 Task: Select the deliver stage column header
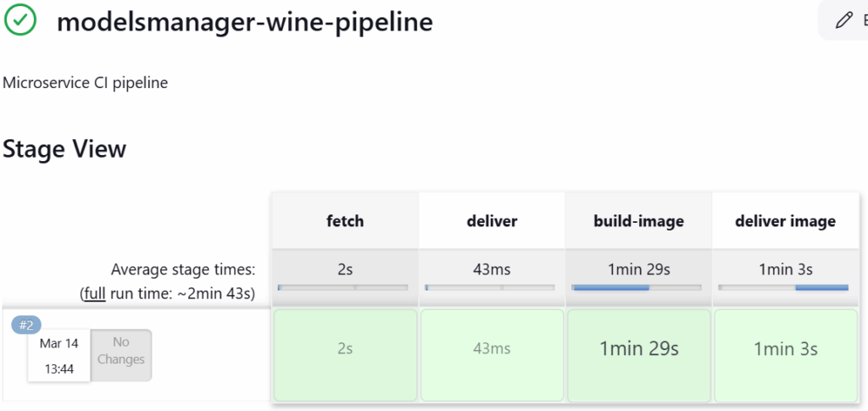click(492, 221)
